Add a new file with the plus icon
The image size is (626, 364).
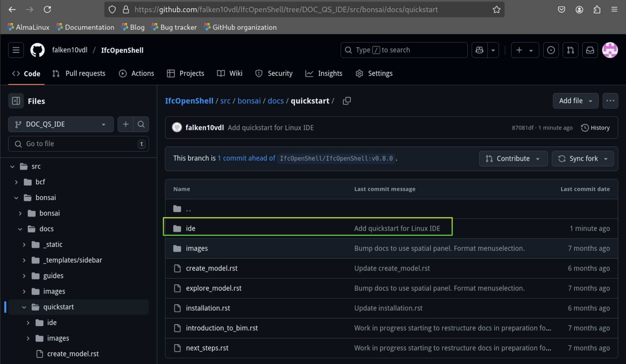point(126,124)
